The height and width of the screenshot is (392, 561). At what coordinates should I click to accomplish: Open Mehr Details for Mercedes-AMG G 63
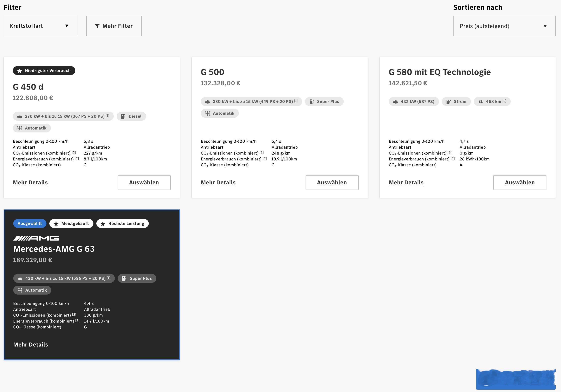(31, 345)
